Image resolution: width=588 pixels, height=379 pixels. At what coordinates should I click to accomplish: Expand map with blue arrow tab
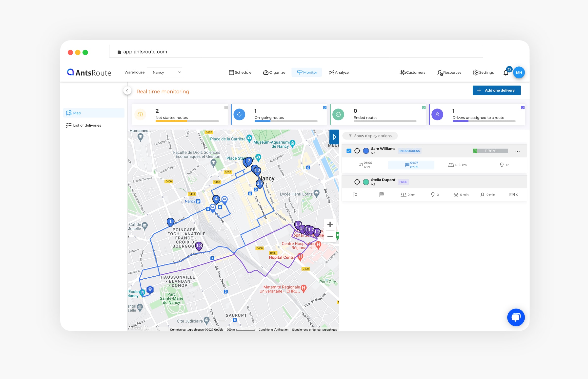pos(334,137)
